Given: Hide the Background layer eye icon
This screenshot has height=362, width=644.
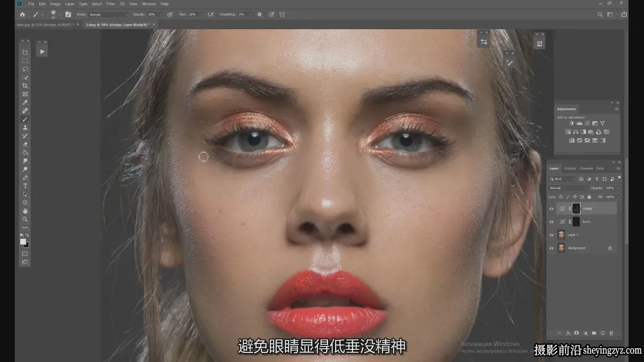Looking at the screenshot, I should (x=551, y=248).
